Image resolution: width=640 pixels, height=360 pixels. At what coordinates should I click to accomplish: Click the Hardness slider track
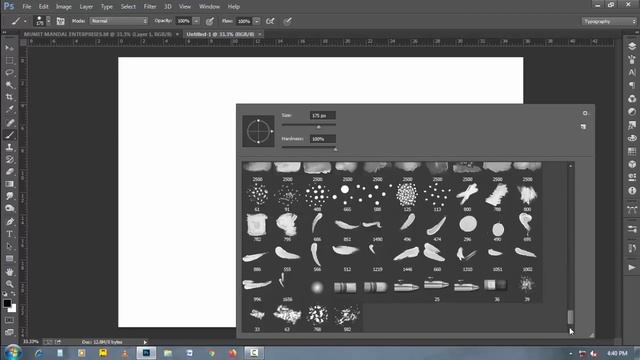click(x=309, y=147)
